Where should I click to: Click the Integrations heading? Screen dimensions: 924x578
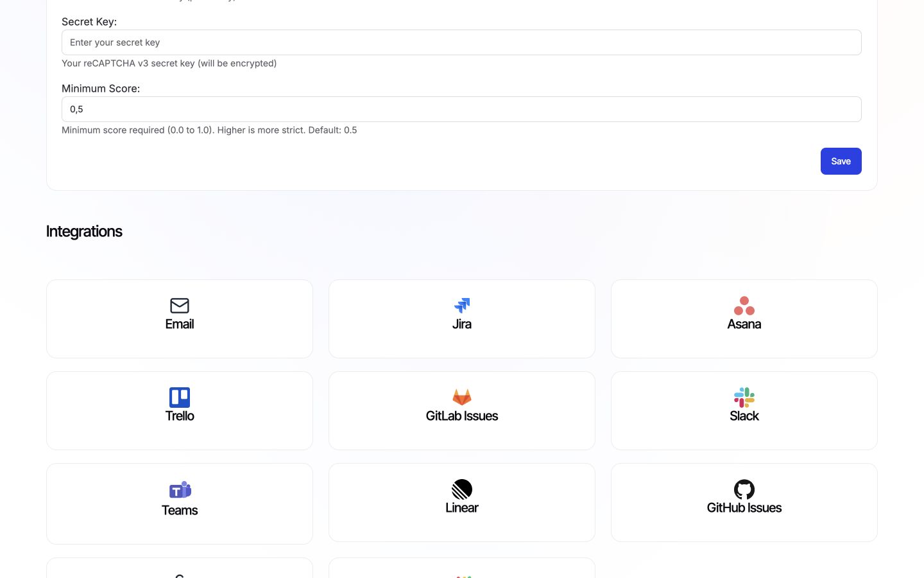pos(84,231)
